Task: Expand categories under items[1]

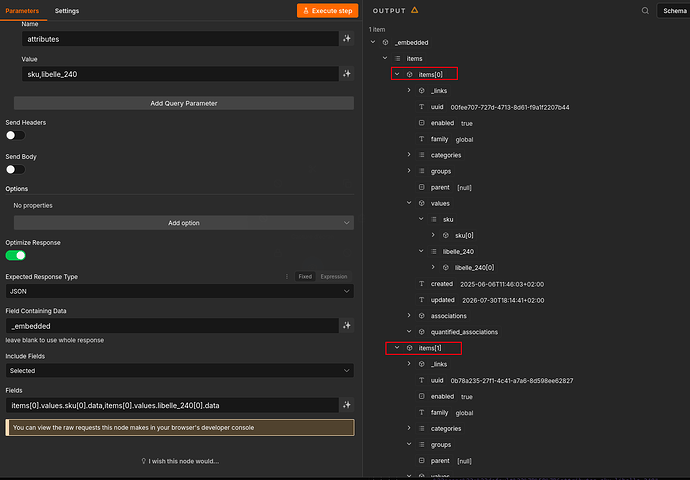Action: pos(409,428)
